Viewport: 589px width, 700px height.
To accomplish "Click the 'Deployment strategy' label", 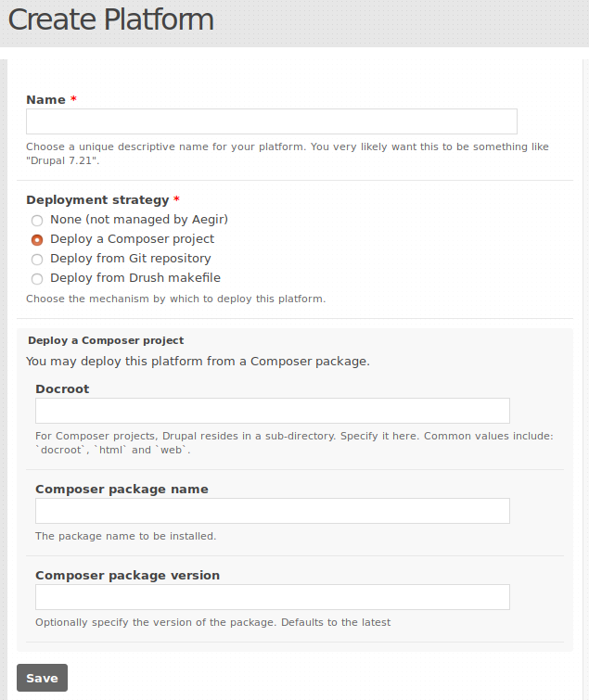I will (97, 199).
